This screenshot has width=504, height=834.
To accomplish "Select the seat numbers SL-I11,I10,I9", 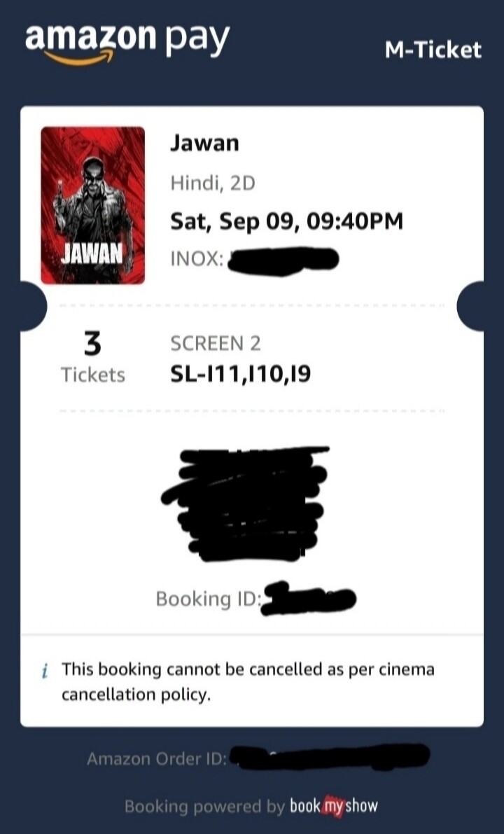I will 240,375.
